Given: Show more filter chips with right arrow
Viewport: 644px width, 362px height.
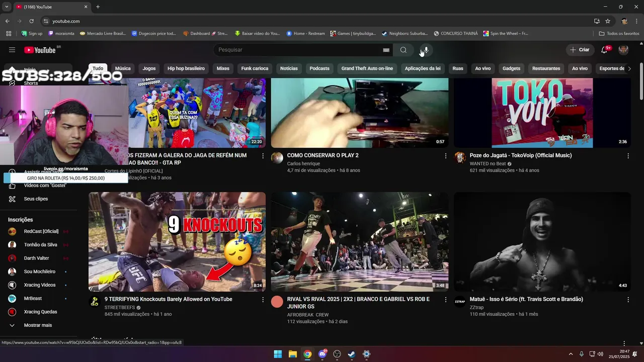Looking at the screenshot, I should pos(629,68).
